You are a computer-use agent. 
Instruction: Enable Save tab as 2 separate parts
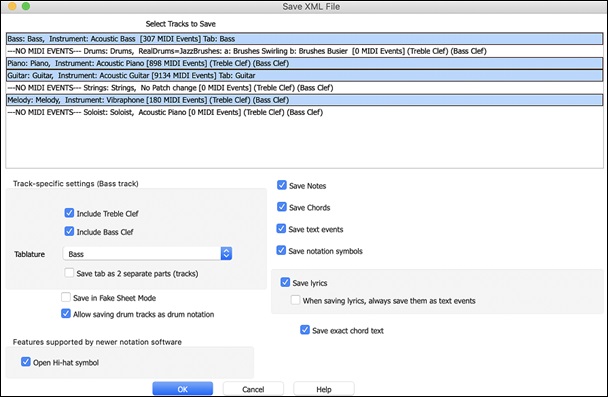click(x=69, y=273)
